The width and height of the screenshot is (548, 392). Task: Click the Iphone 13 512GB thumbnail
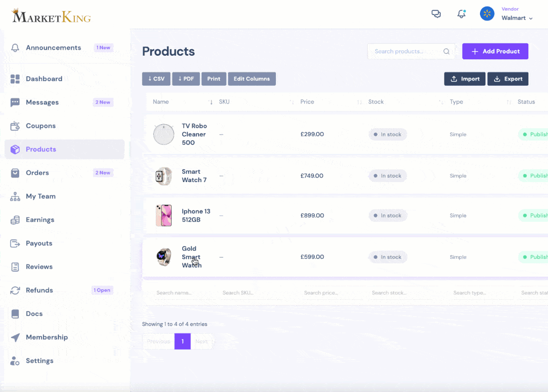[164, 216]
